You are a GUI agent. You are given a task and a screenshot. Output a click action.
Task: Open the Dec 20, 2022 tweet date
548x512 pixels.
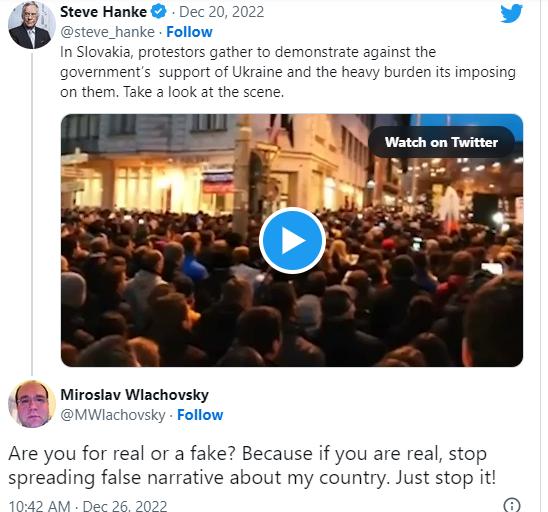[222, 12]
